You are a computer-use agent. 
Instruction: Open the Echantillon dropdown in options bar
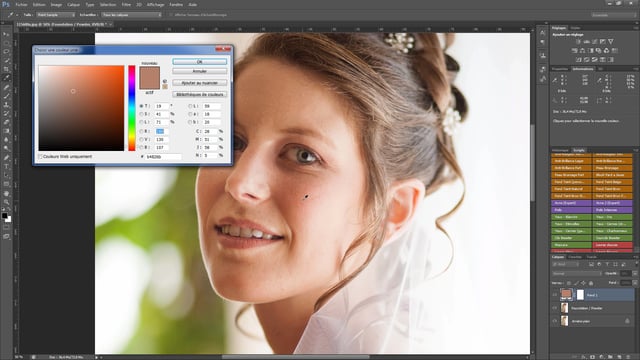pos(131,15)
